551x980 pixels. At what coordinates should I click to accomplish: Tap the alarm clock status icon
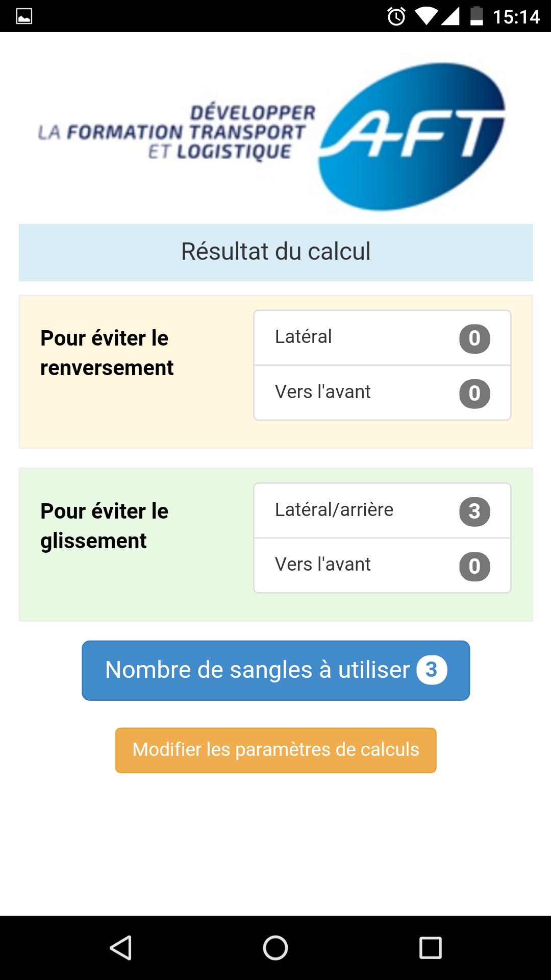(396, 16)
